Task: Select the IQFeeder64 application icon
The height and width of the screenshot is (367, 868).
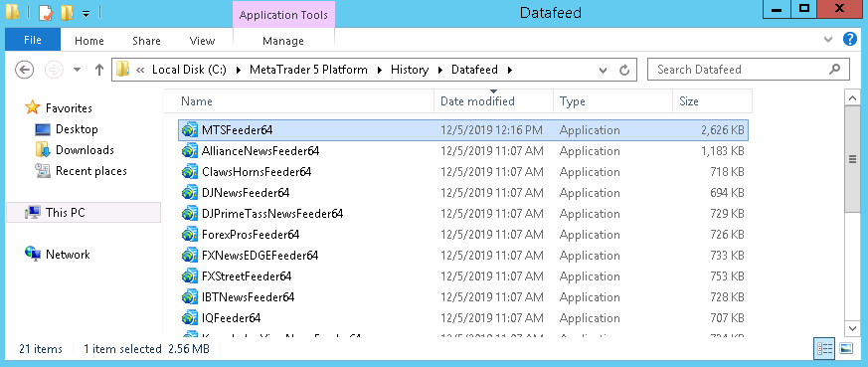Action: pos(190,318)
